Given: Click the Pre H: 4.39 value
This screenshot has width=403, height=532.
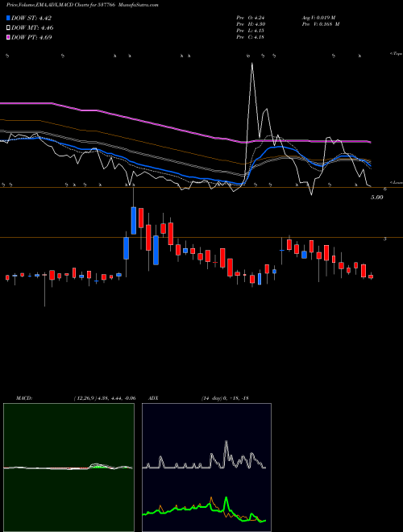Looking at the screenshot, I should (251, 24).
